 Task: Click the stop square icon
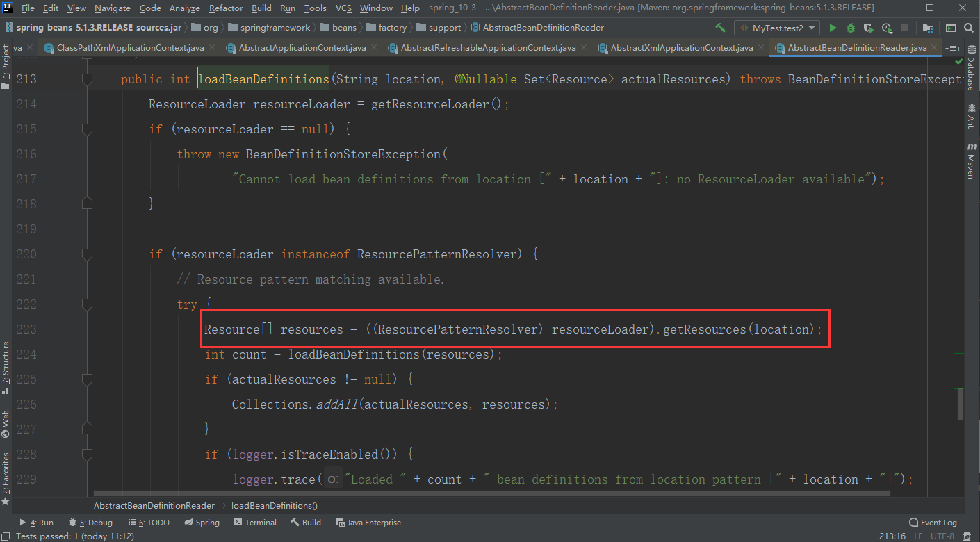(905, 28)
